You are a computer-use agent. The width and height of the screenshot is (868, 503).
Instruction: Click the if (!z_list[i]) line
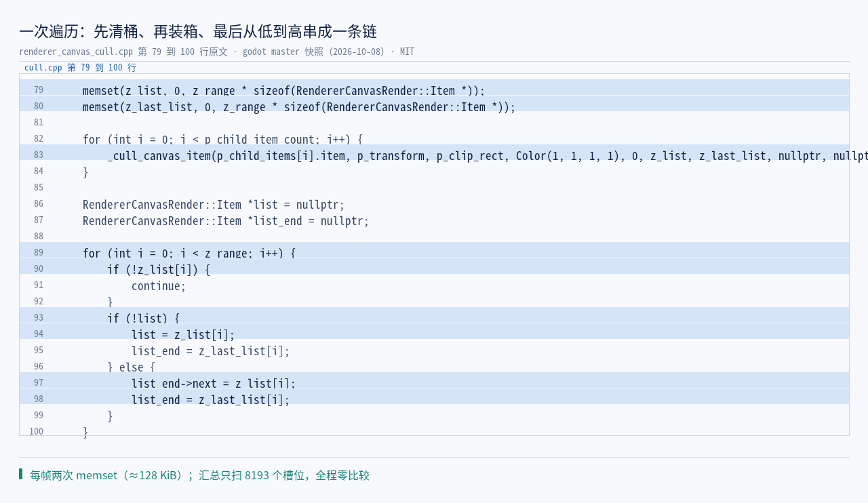click(159, 269)
